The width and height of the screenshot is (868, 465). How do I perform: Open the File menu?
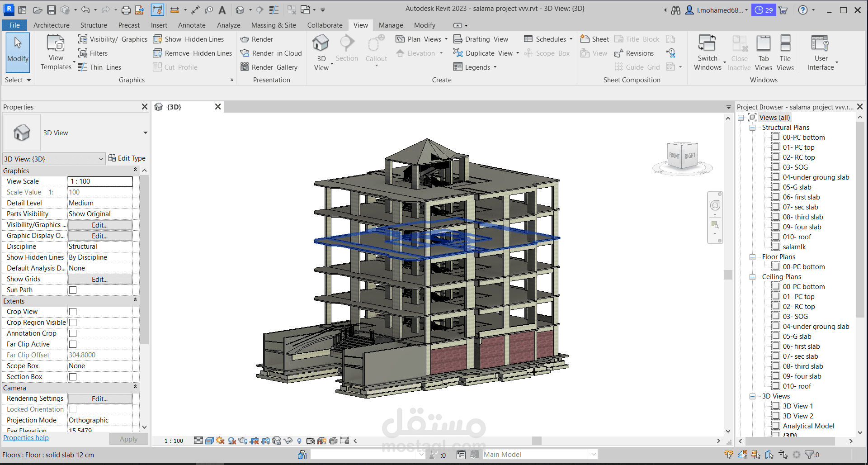pyautogui.click(x=14, y=25)
